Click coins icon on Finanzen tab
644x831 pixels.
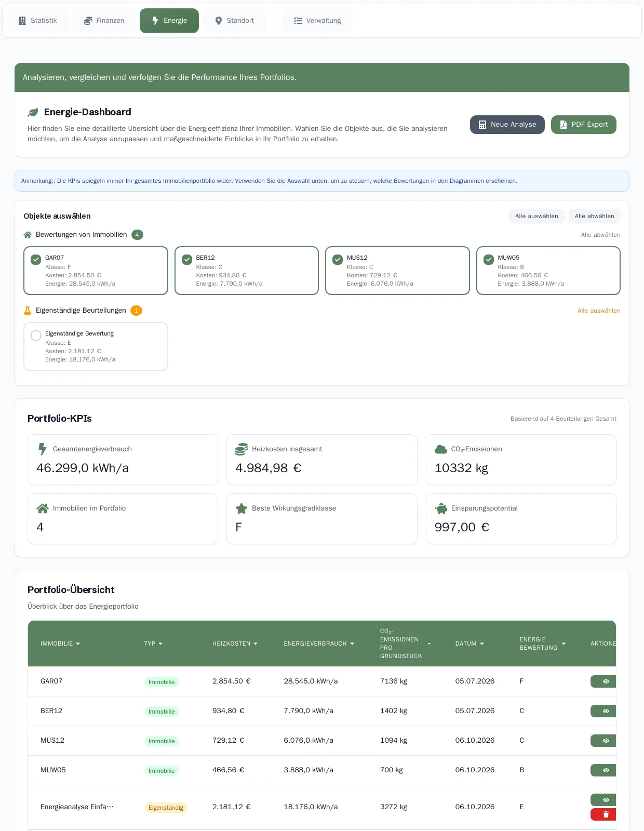88,21
